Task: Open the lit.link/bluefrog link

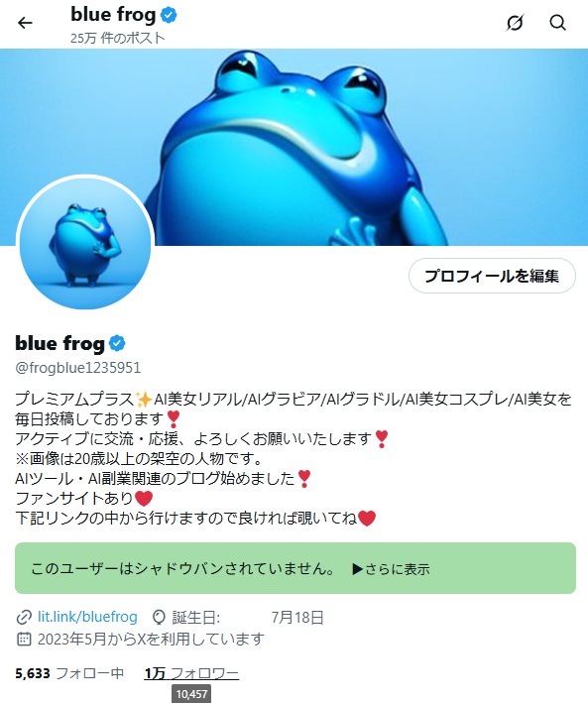Action: tap(87, 617)
